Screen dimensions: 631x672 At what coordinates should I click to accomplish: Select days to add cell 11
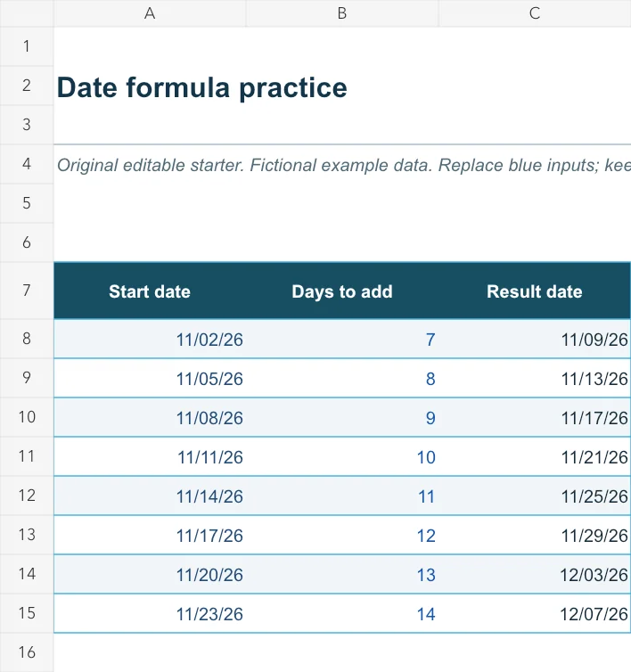(x=342, y=496)
